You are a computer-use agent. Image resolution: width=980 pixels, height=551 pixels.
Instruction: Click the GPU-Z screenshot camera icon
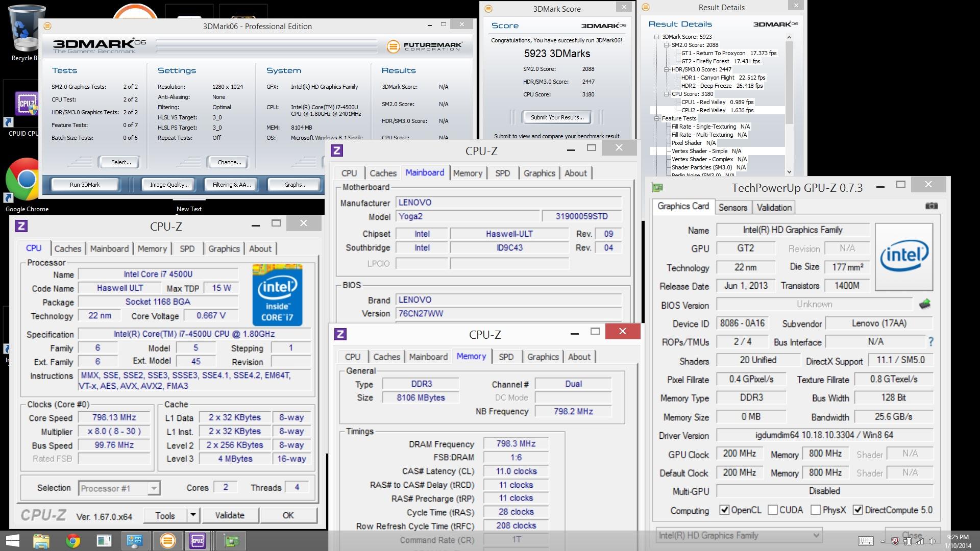click(x=931, y=206)
